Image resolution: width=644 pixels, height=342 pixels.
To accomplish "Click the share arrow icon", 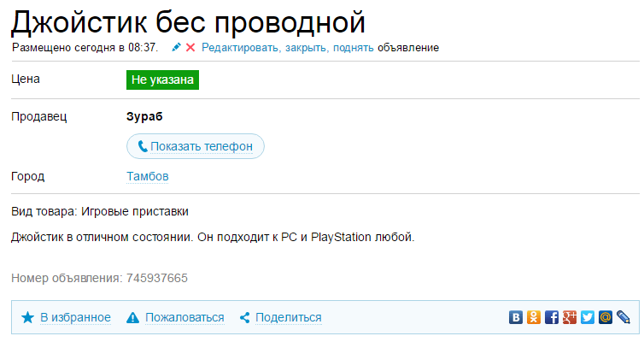I will click(x=245, y=317).
